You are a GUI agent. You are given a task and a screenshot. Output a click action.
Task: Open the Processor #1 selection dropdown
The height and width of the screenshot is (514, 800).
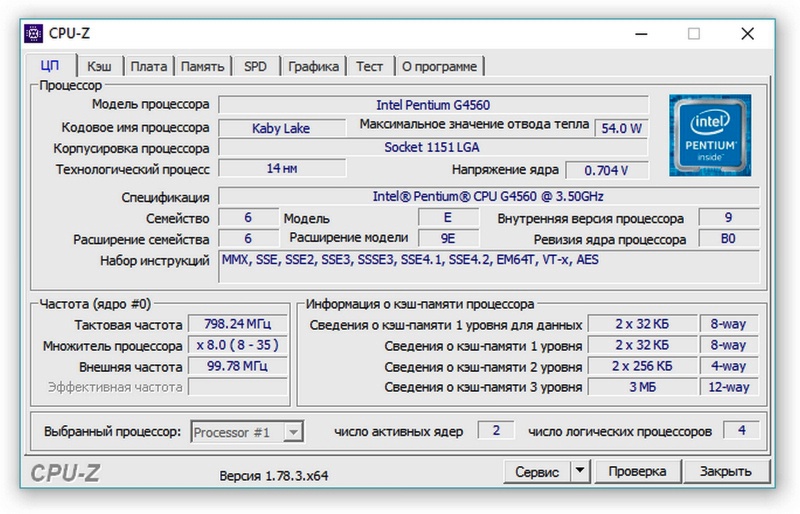247,432
